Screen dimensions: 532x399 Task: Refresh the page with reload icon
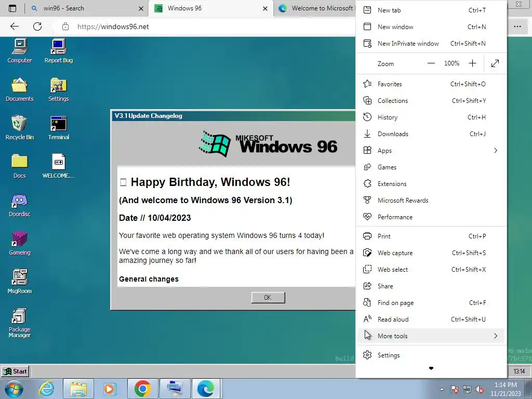pyautogui.click(x=37, y=26)
